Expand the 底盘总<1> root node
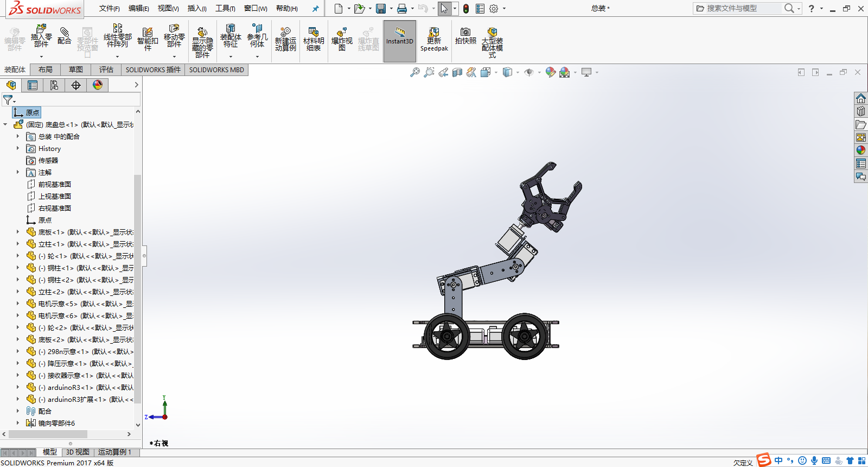The image size is (868, 467). 5,124
